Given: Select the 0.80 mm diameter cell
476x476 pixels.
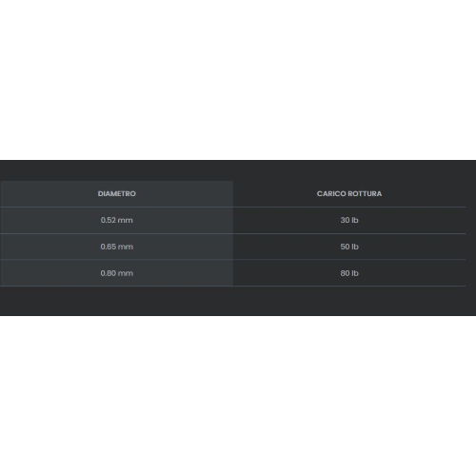Looking at the screenshot, I should pos(116,273).
